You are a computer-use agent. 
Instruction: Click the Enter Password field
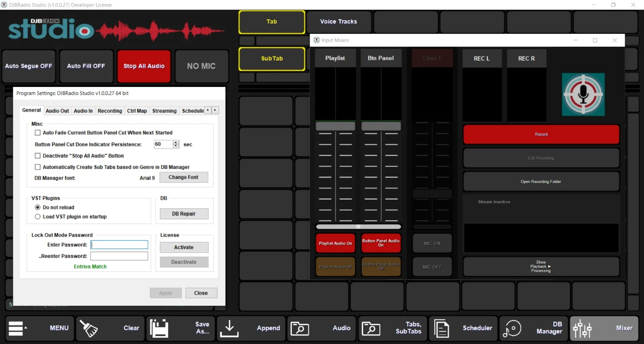[119, 245]
